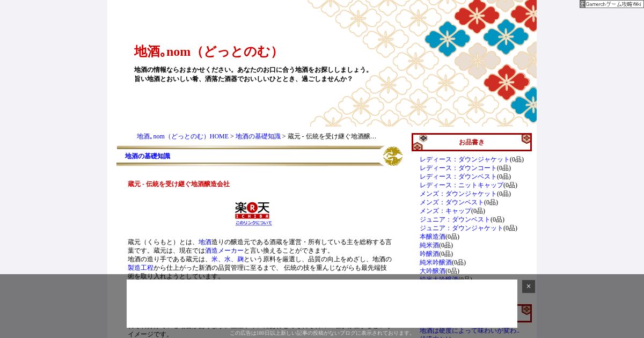The height and width of the screenshot is (338, 644).
Task: Open 吟醸酒 category link
Action: pos(429,254)
